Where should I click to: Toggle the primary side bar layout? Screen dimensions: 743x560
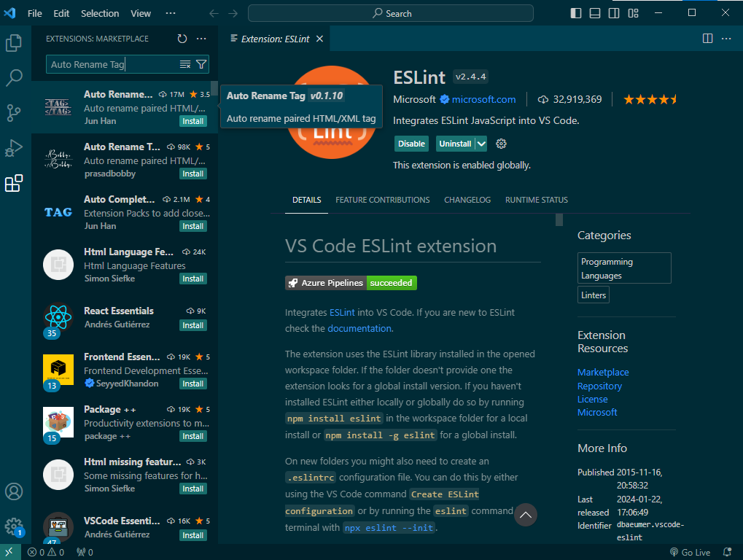pos(576,13)
